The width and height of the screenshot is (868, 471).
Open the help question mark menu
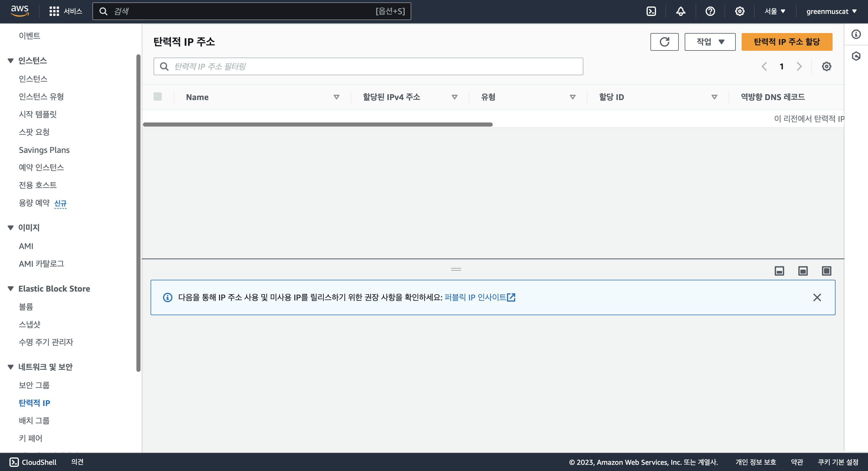[x=710, y=12]
